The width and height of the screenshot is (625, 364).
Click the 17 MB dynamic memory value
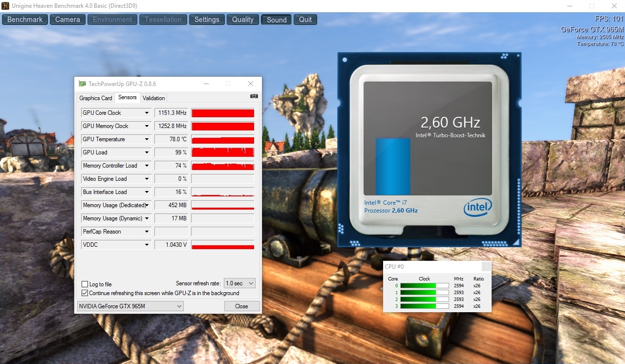[x=171, y=218]
